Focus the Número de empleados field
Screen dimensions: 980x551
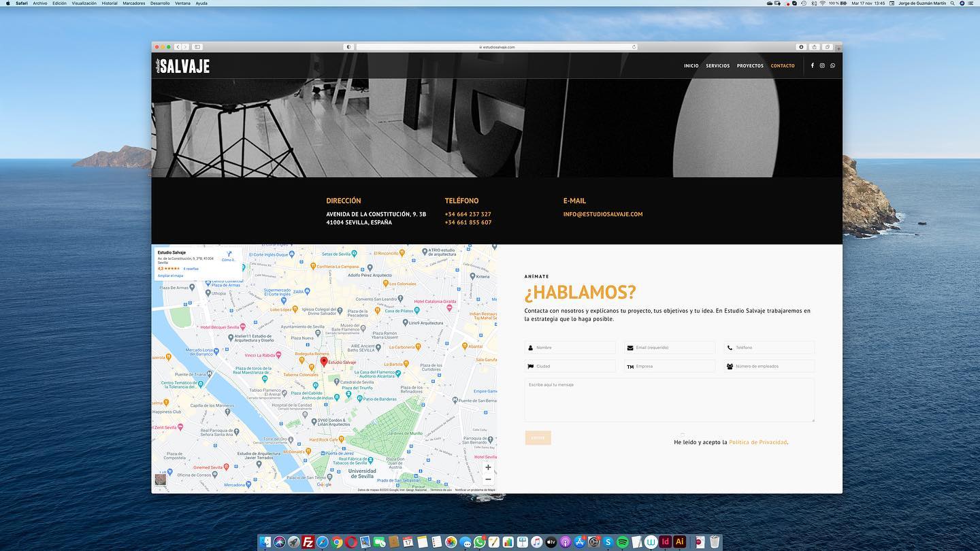click(769, 366)
